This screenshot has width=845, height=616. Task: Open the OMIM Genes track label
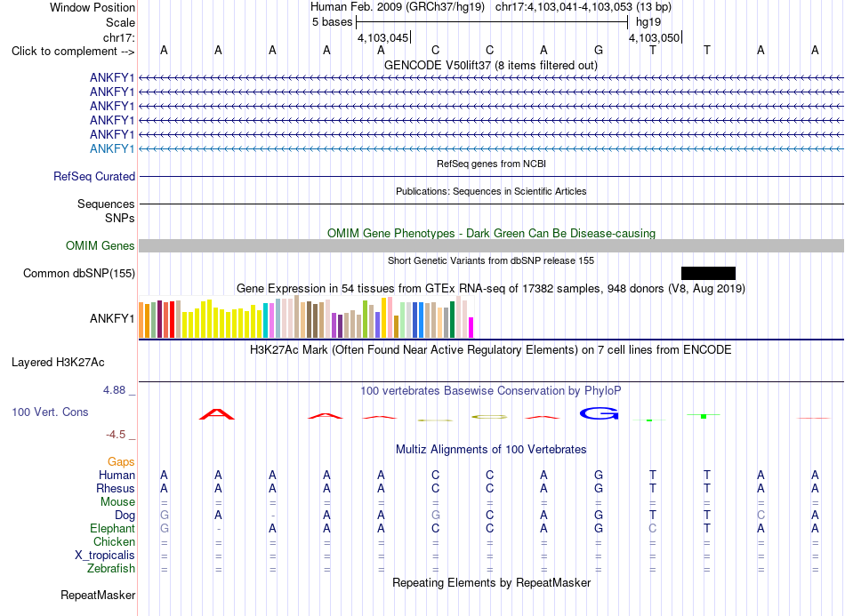point(100,245)
